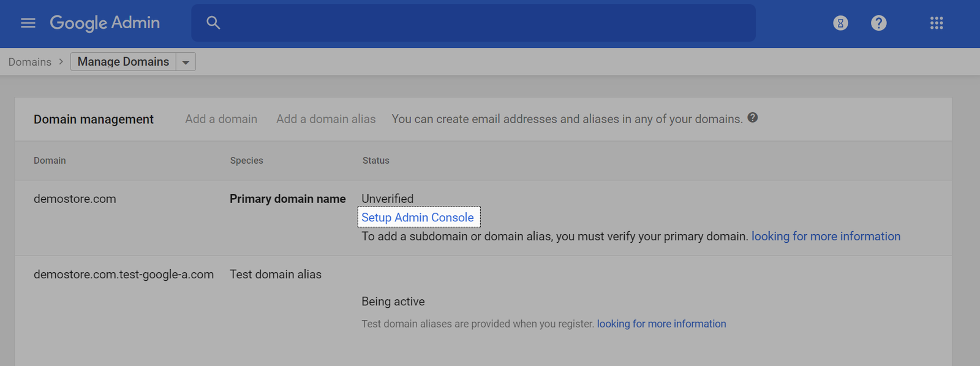Viewport: 980px width, 366px height.
Task: Open the main hamburger menu
Action: pos(28,23)
